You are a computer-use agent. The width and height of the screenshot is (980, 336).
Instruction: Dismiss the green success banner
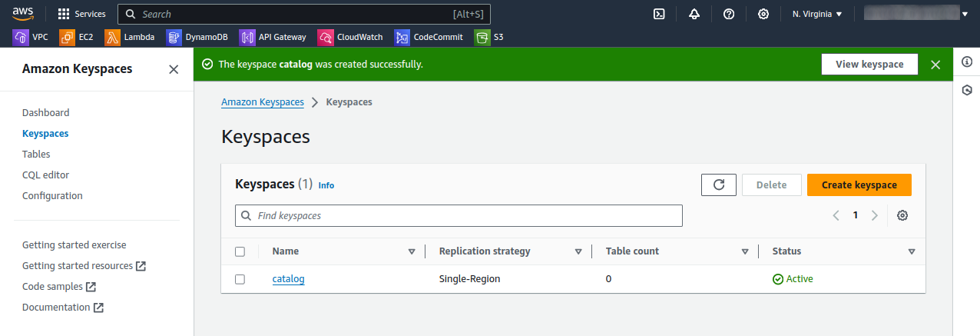pos(935,65)
